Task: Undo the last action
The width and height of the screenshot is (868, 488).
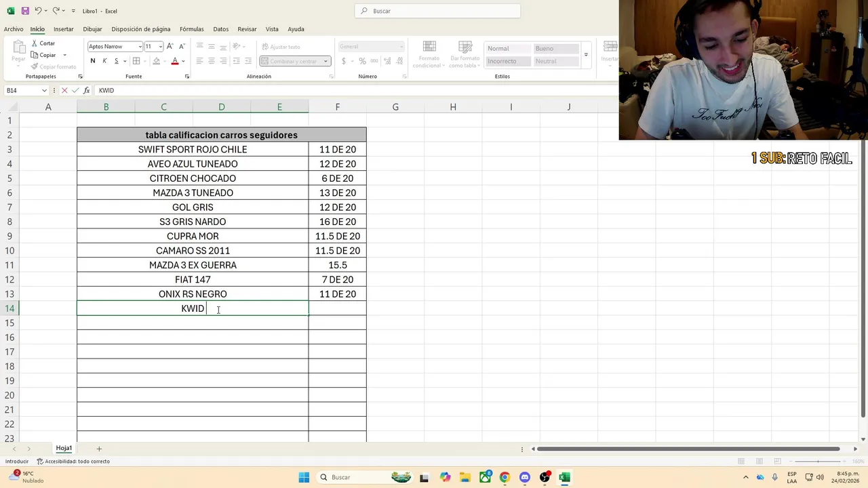Action: pos(39,11)
